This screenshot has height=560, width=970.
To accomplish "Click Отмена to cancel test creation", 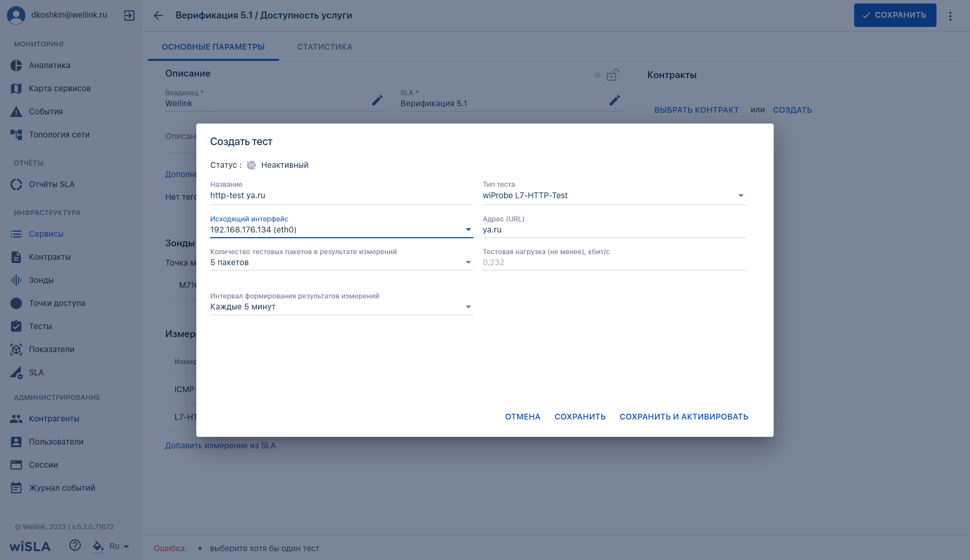I will 523,417.
